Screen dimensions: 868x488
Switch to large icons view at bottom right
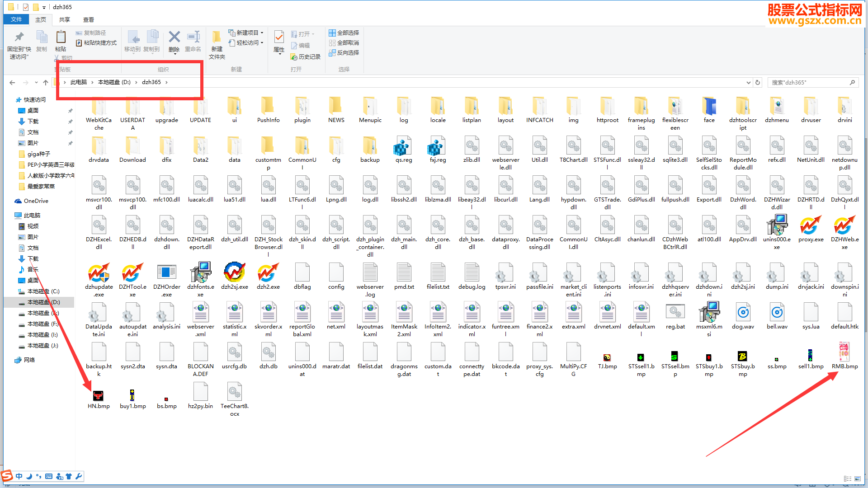(x=857, y=479)
